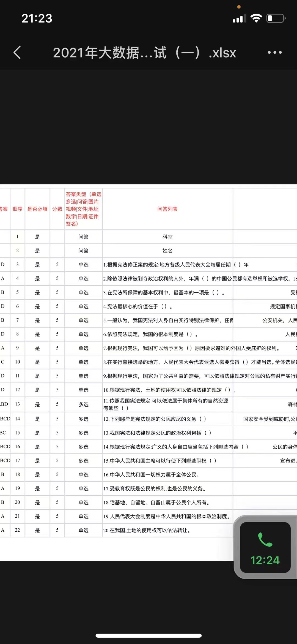Select the 分数 column header
The width and height of the screenshot is (297, 644).
[57, 209]
